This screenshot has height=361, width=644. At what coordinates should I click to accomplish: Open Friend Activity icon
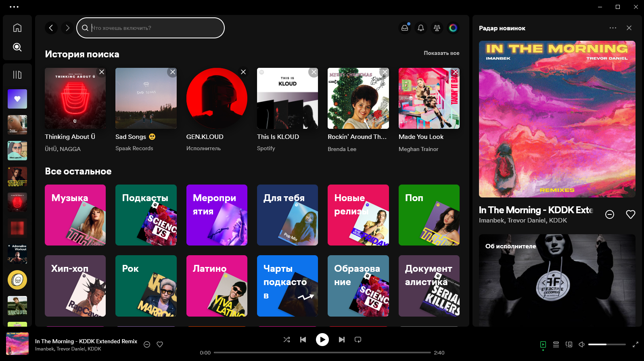point(437,28)
